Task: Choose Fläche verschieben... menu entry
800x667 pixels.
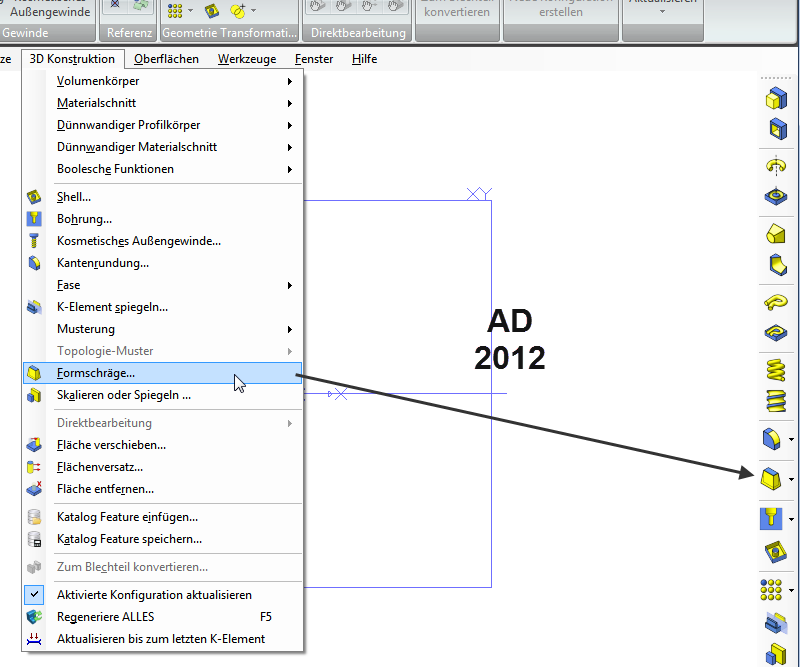Action: pyautogui.click(x=163, y=445)
